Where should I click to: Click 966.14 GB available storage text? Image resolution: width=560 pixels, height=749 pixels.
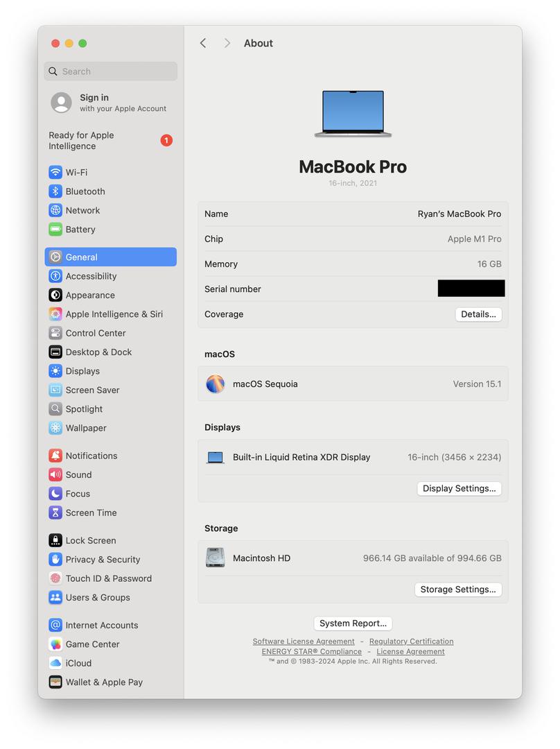[432, 558]
